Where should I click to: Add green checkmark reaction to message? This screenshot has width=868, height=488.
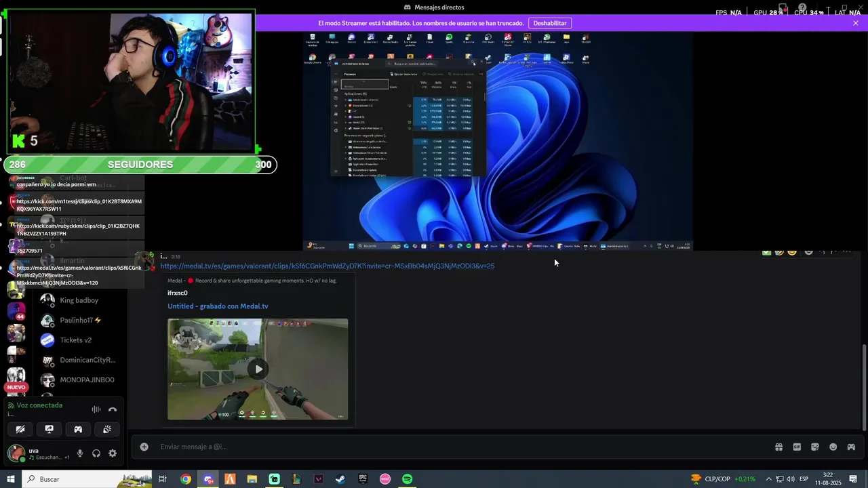pyautogui.click(x=766, y=252)
